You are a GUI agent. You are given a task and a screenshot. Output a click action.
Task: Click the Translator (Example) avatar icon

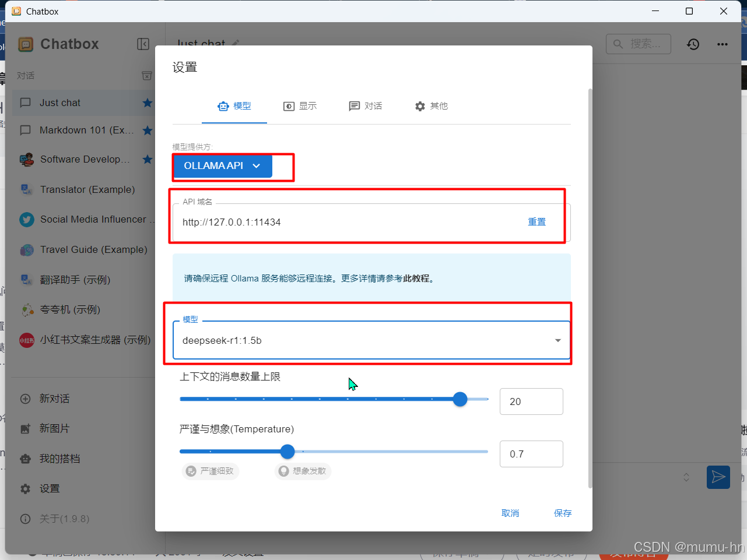(27, 189)
